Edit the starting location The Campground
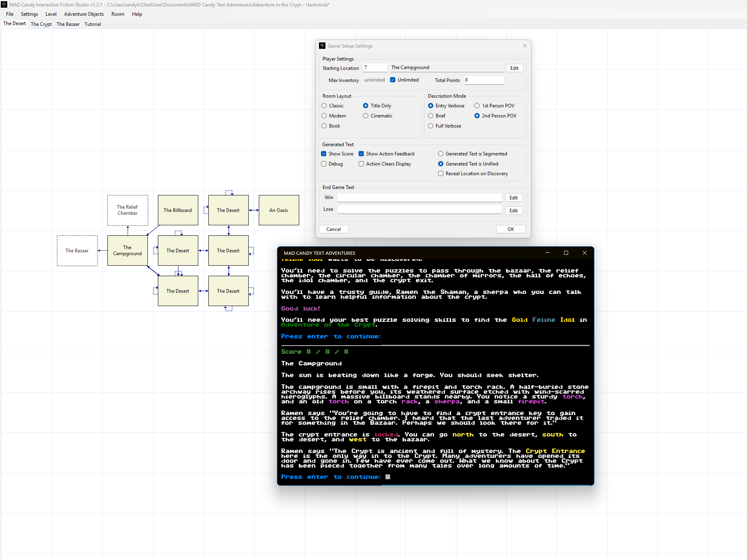Screen dimensions: 747x560 pos(514,68)
